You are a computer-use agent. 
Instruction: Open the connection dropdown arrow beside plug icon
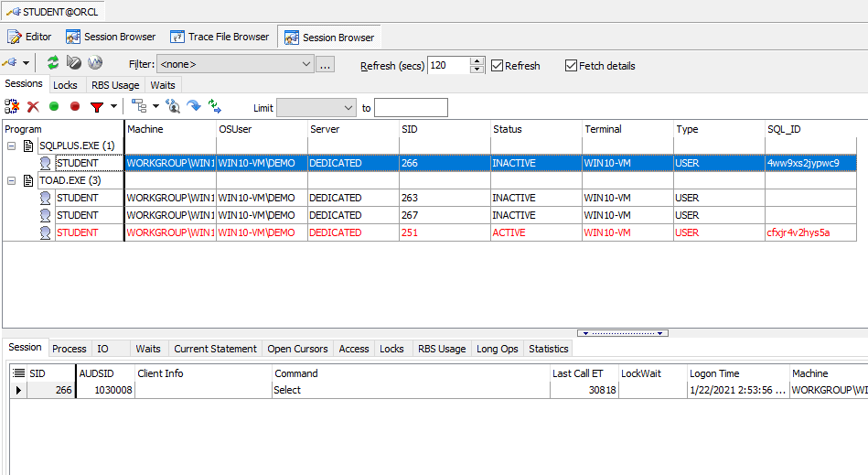26,63
